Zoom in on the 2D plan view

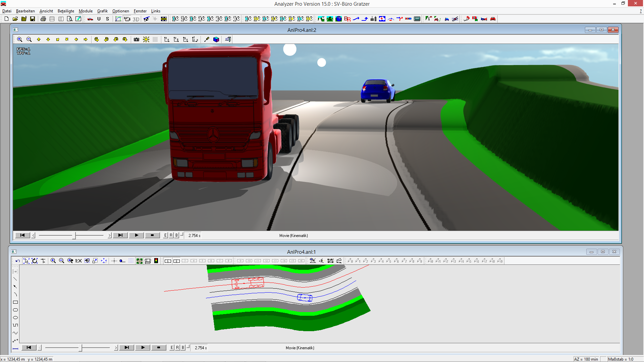pyautogui.click(x=53, y=261)
